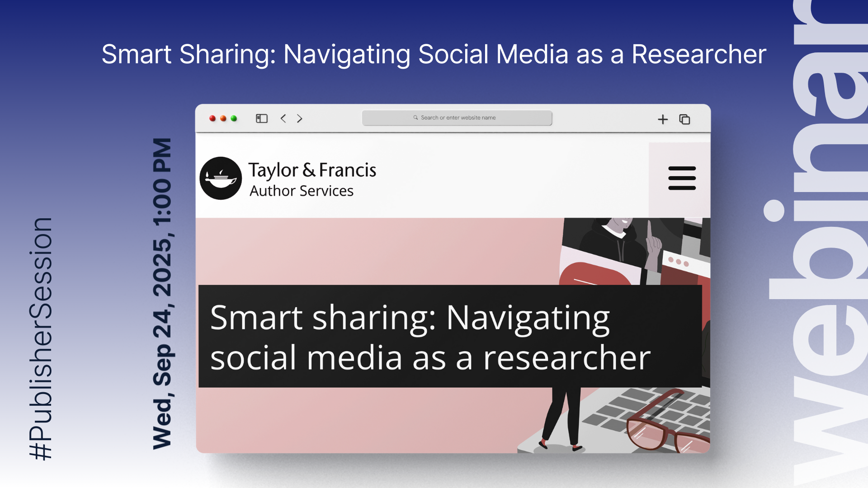868x488 pixels.
Task: Click the green maximize window dot
Action: click(x=234, y=118)
